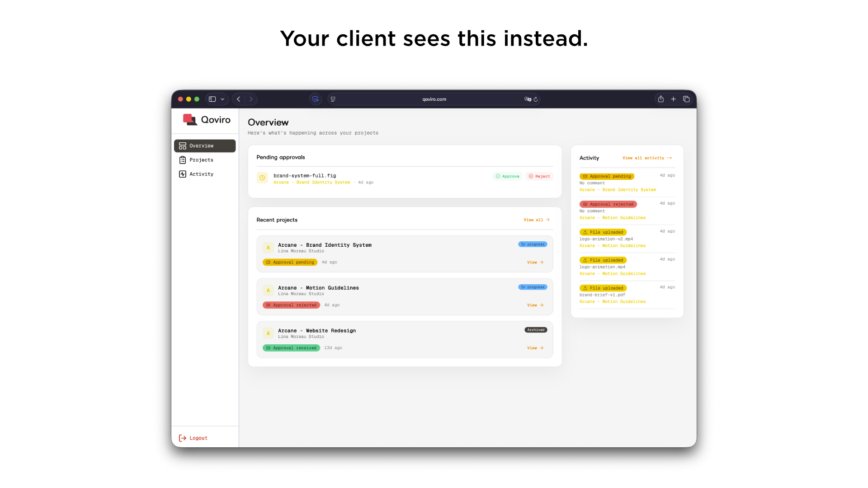The height and width of the screenshot is (488, 868).
Task: Go forward with the browser forward arrow
Action: (x=251, y=99)
